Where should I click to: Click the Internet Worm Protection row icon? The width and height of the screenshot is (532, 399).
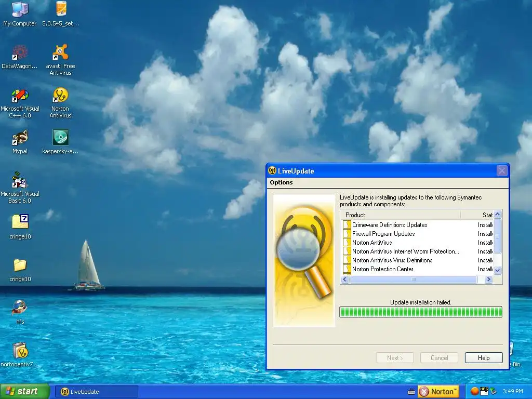point(347,251)
